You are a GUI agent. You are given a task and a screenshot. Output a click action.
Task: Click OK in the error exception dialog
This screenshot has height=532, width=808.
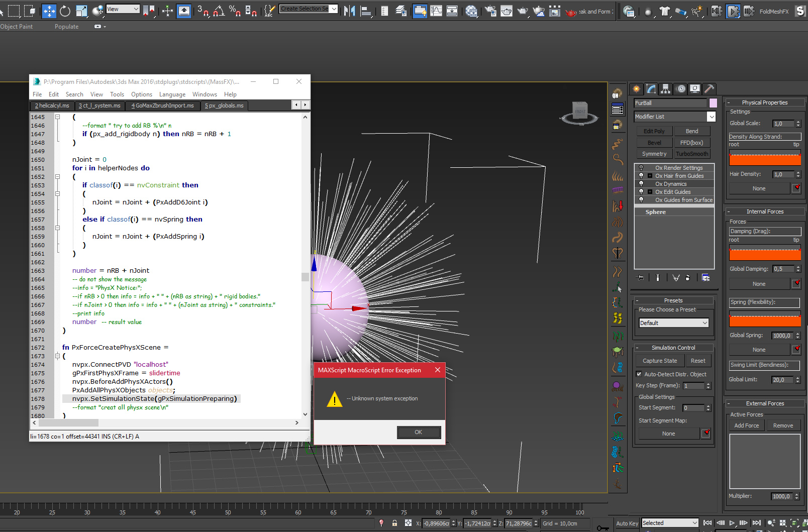tap(419, 432)
